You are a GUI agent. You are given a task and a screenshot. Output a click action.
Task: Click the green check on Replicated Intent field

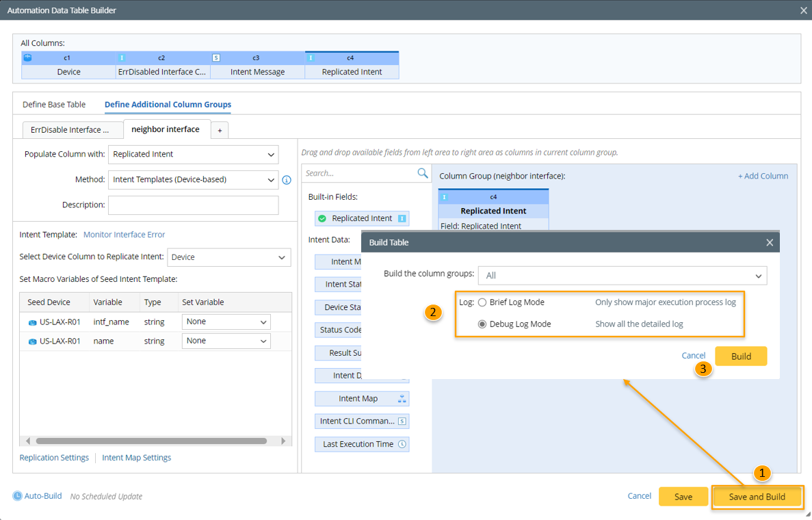[322, 218]
